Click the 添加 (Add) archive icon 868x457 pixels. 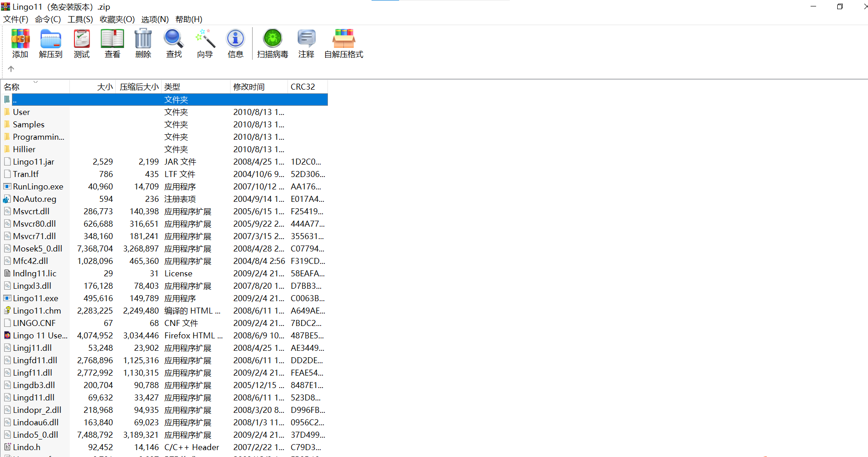pos(20,44)
